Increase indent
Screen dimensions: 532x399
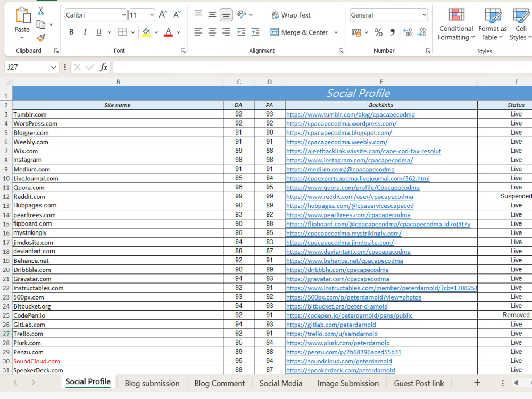[x=255, y=32]
